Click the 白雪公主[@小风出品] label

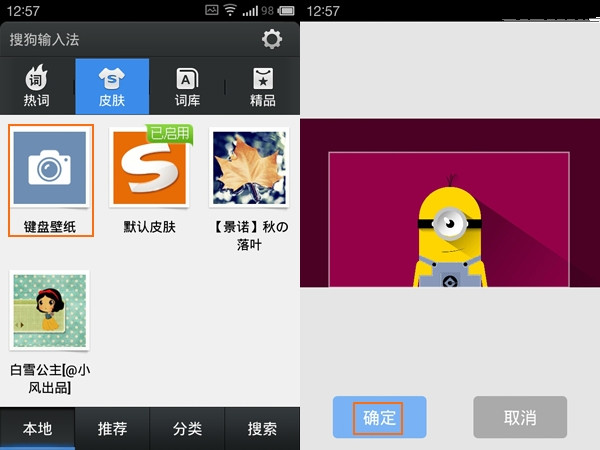pos(50,379)
